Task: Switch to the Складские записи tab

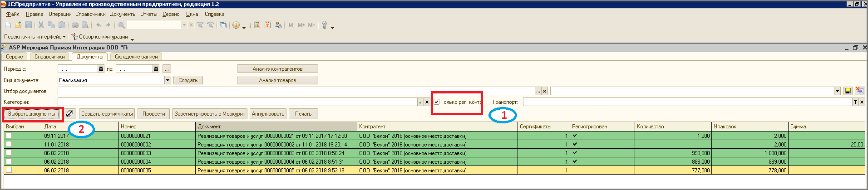Action: 136,57
